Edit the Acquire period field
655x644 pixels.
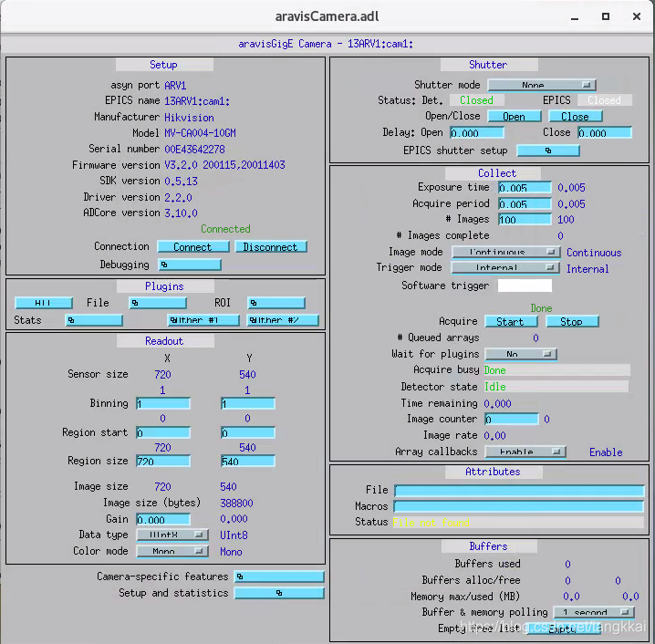[x=525, y=204]
